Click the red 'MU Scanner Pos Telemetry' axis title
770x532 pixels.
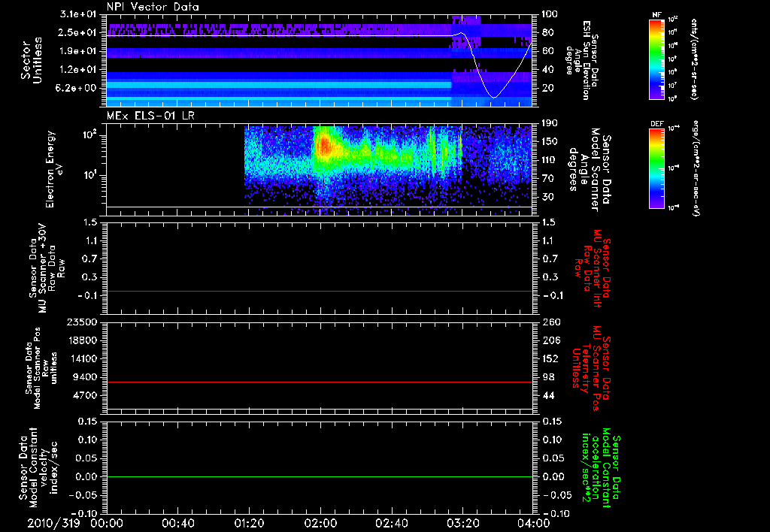[x=591, y=368]
